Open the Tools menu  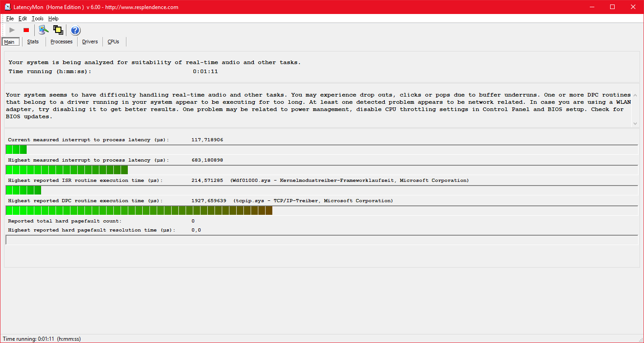[37, 19]
